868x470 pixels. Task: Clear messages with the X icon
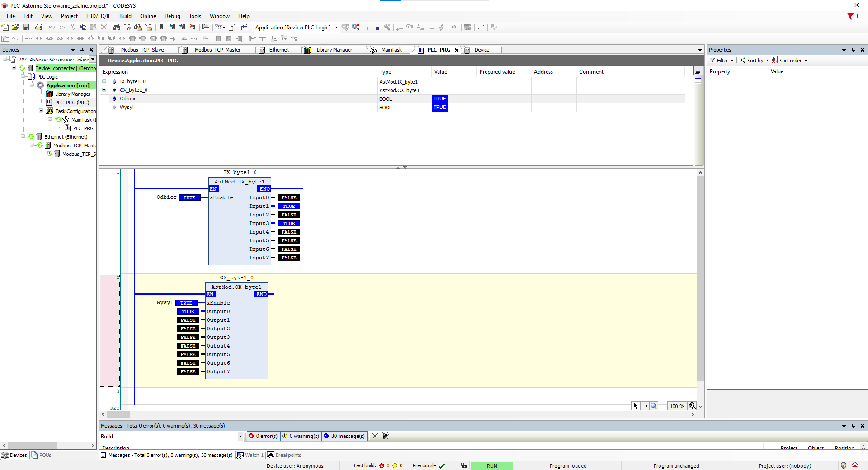tap(375, 436)
